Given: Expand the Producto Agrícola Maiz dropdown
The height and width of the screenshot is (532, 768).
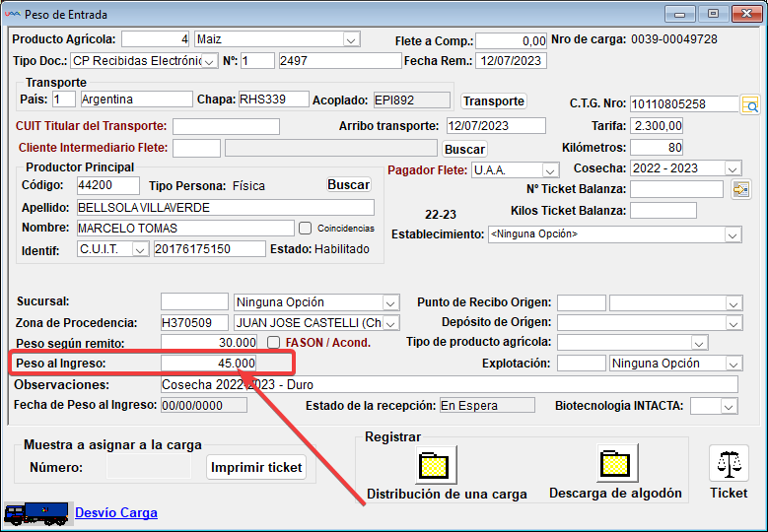Looking at the screenshot, I should 350,40.
